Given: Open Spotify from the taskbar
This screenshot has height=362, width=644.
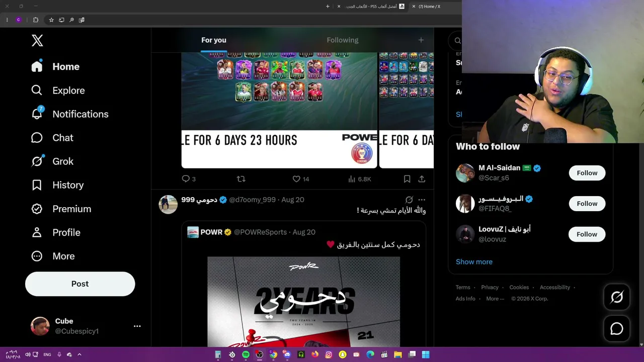Looking at the screenshot, I should point(246,354).
